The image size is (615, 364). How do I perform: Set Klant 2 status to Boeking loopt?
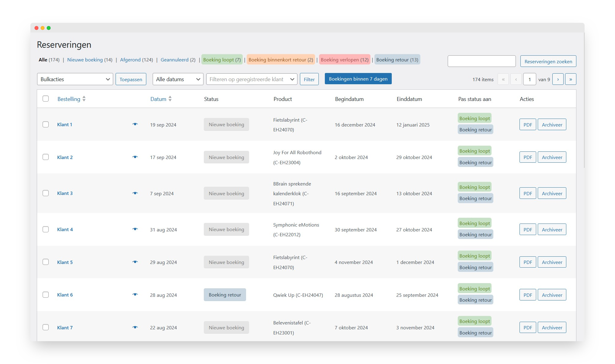474,151
